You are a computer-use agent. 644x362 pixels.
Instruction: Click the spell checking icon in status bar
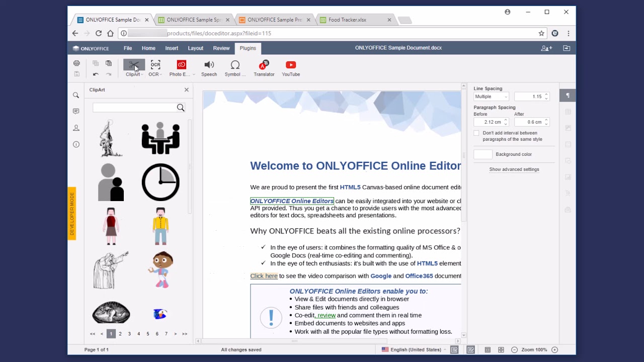coord(454,349)
